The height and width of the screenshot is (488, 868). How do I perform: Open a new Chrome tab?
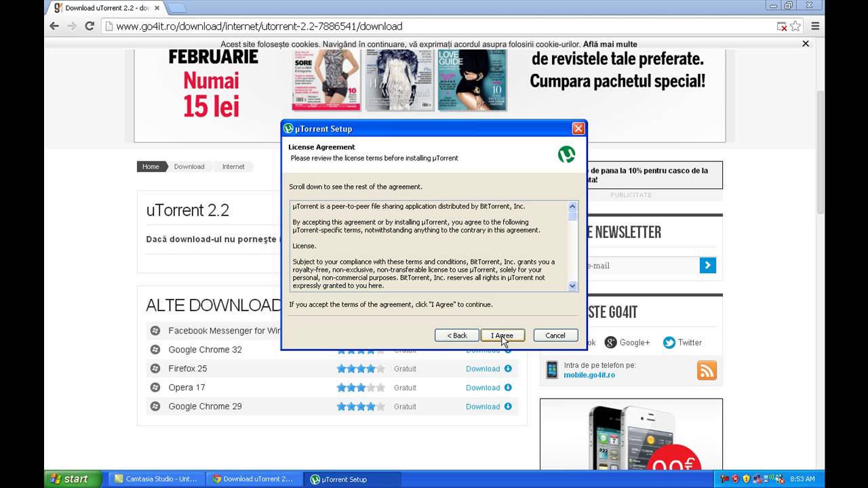pos(176,8)
